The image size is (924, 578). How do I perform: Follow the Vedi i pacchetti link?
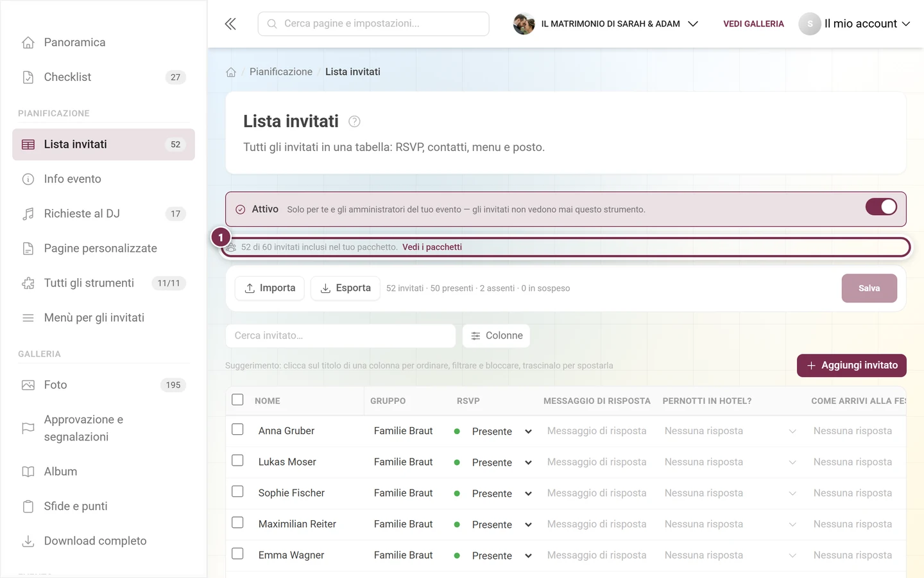432,247
